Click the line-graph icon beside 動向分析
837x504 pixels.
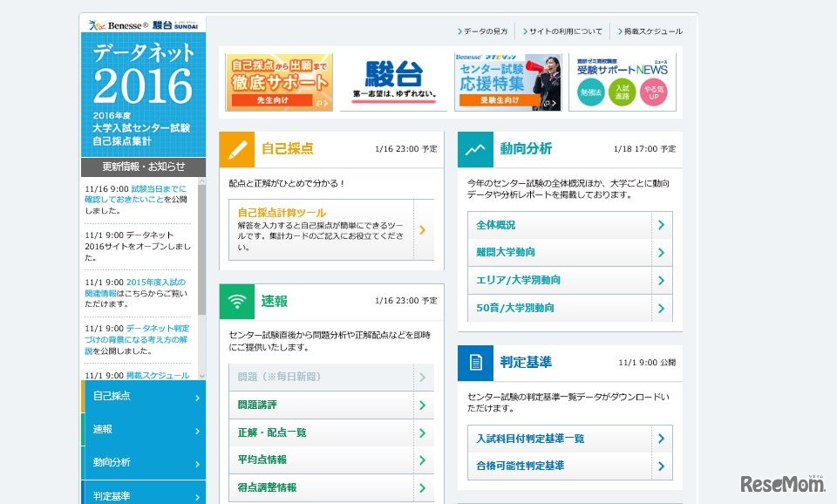475,149
